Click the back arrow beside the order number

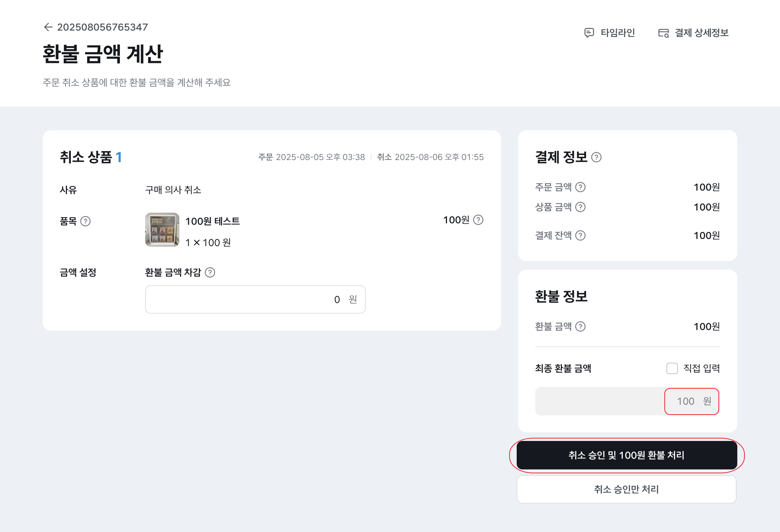coord(48,27)
